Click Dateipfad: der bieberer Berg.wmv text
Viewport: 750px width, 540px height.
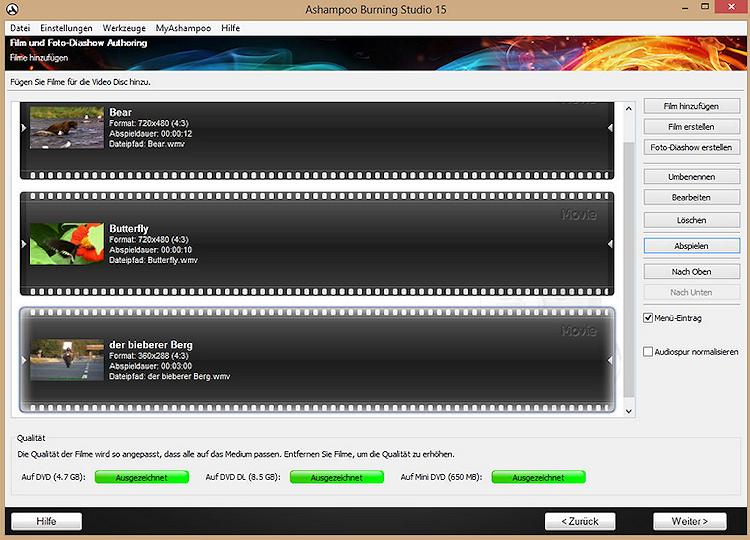pyautogui.click(x=169, y=376)
